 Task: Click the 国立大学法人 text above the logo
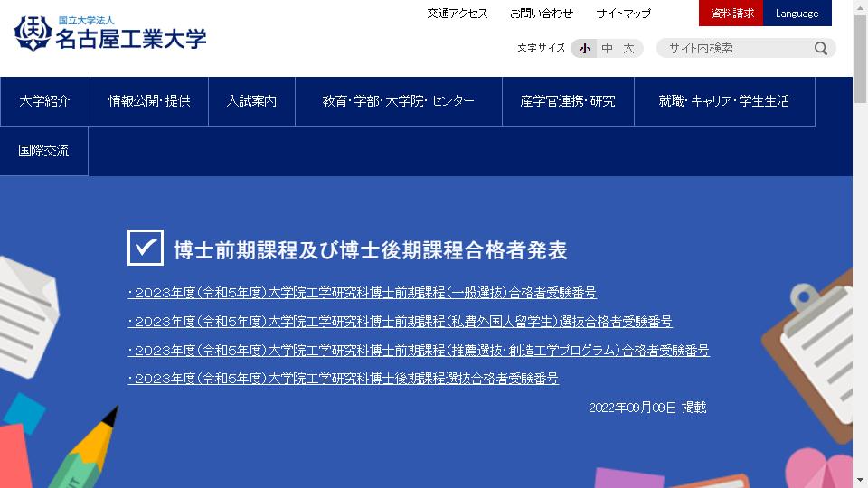pyautogui.click(x=87, y=21)
